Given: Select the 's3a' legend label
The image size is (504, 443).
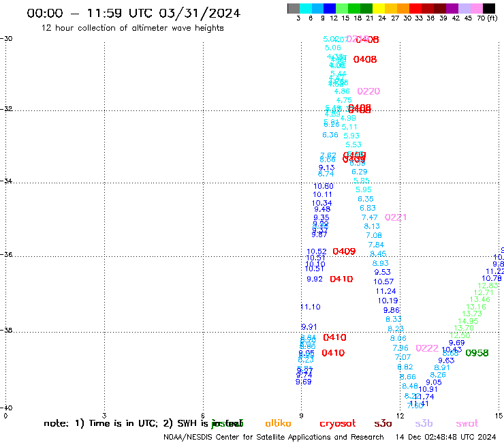Looking at the screenshot, I should point(383,423).
